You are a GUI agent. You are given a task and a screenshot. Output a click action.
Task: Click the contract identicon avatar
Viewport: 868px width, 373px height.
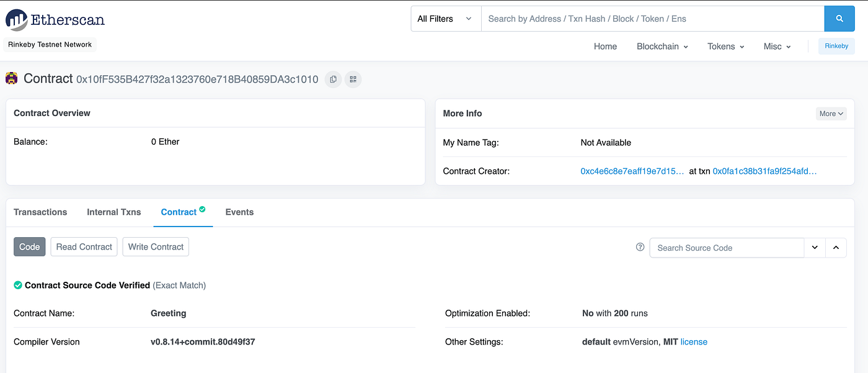click(x=11, y=78)
